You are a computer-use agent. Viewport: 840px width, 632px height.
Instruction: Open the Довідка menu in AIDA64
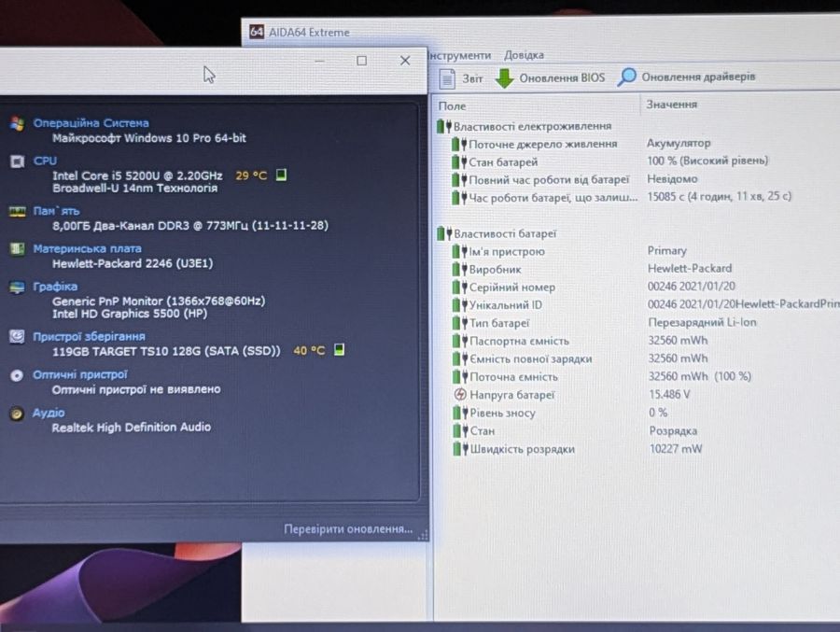point(524,55)
